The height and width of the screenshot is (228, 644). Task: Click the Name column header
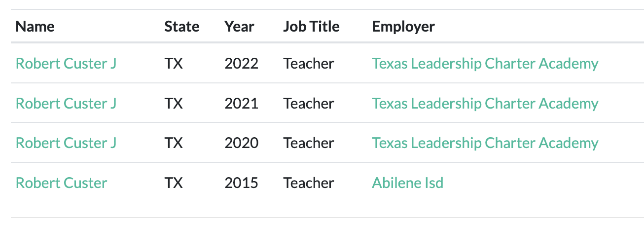point(35,26)
